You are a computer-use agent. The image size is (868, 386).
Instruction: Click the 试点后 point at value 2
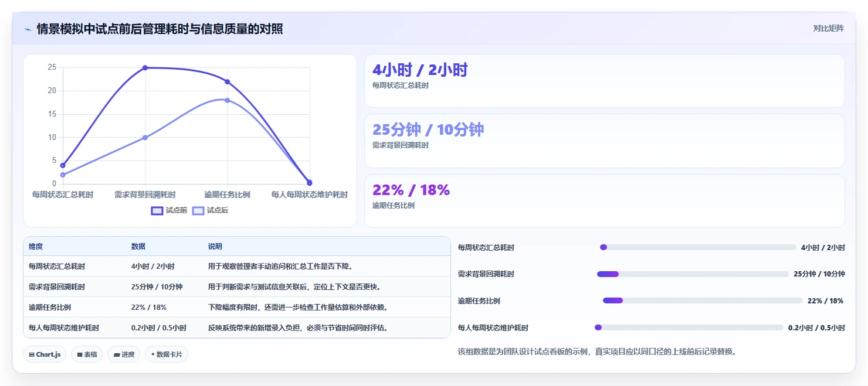click(63, 175)
